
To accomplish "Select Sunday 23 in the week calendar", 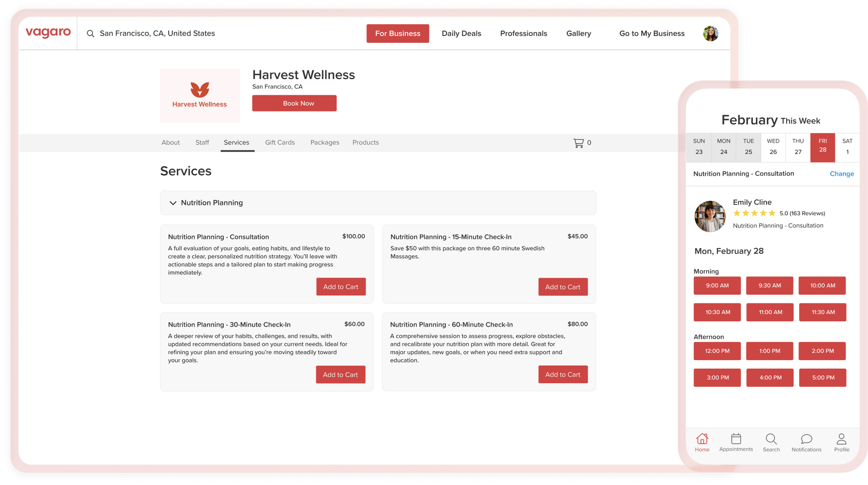I will [699, 147].
